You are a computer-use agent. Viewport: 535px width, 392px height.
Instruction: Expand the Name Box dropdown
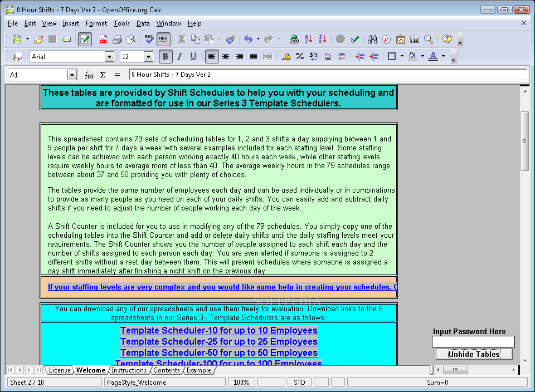(72, 75)
